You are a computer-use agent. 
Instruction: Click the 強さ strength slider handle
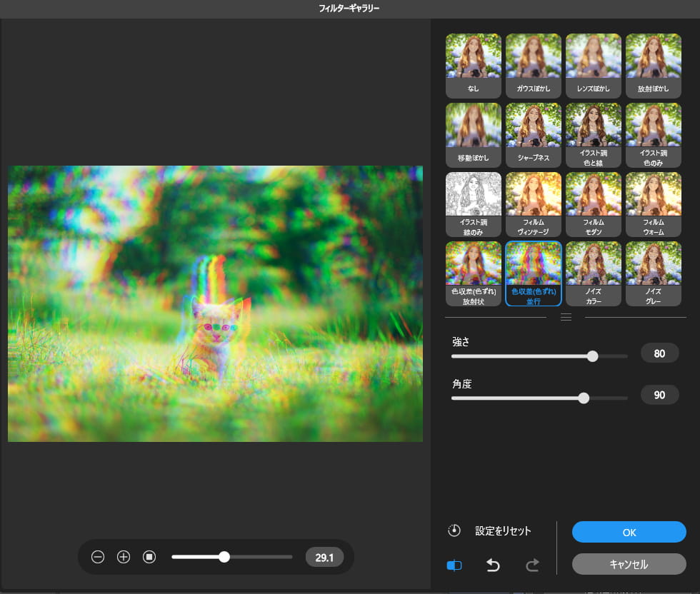click(x=592, y=356)
